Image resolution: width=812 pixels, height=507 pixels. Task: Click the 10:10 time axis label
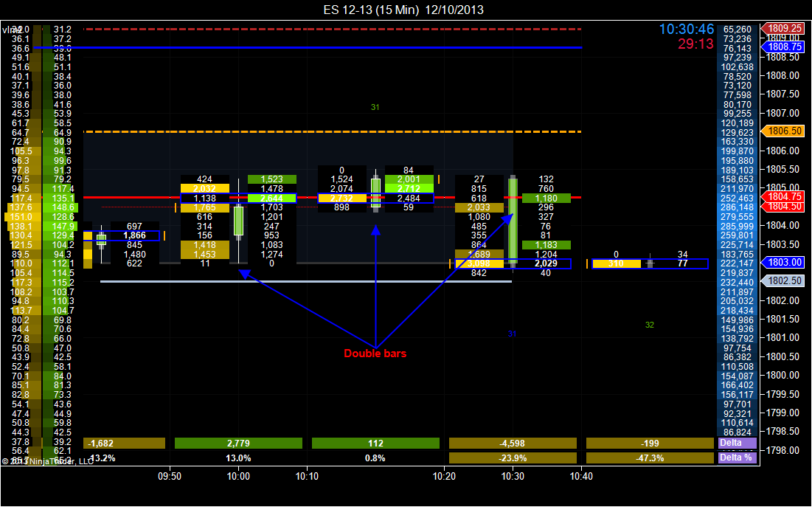pyautogui.click(x=307, y=477)
